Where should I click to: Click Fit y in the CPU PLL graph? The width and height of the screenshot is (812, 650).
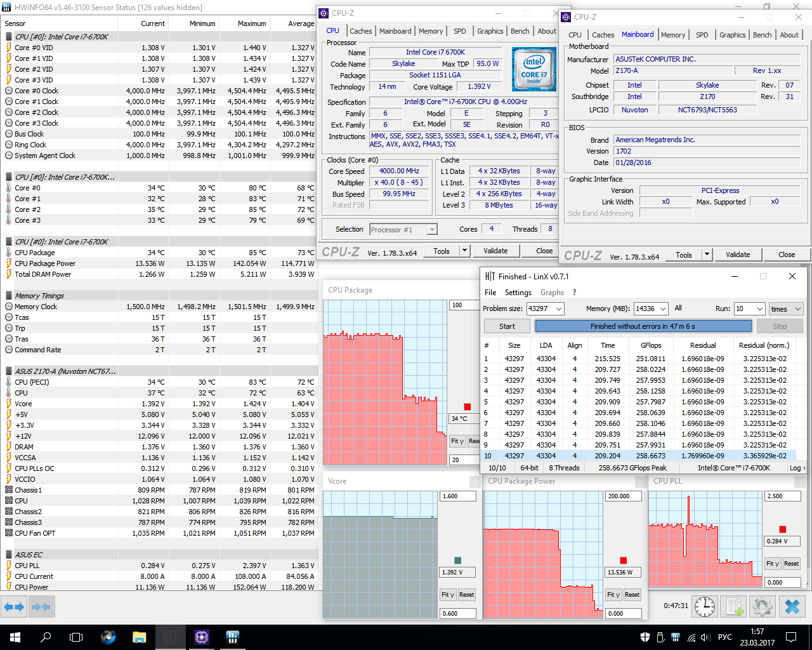[x=772, y=564]
